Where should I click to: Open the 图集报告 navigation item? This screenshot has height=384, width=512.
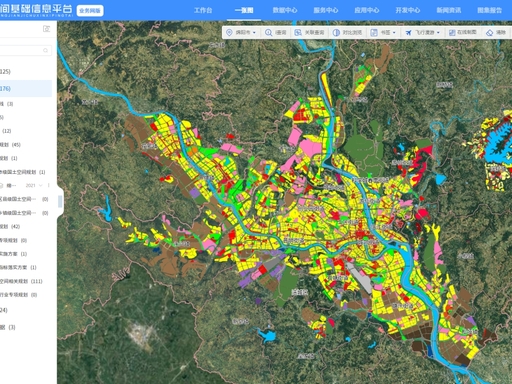[490, 10]
